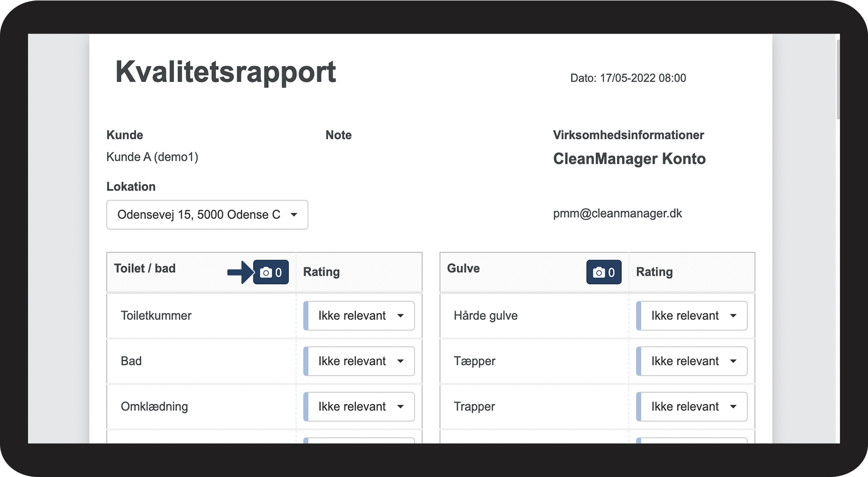Open photo upload for the Gulve section

[604, 272]
